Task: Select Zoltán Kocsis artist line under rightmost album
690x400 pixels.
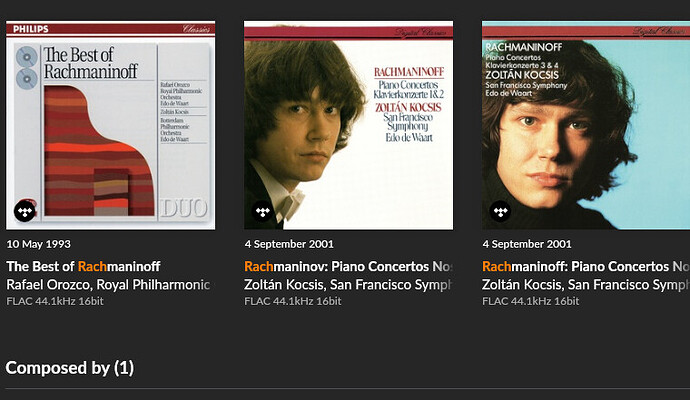Action: point(586,285)
